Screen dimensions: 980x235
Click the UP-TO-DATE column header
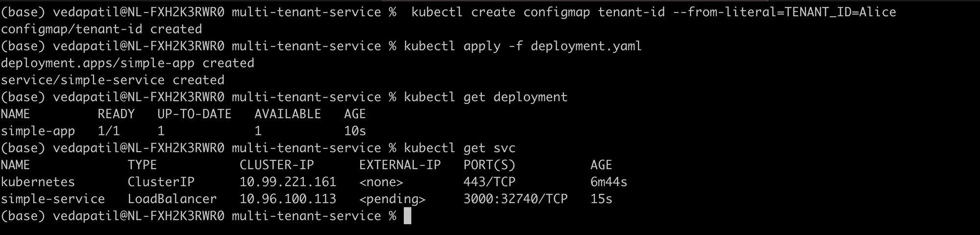pyautogui.click(x=194, y=114)
